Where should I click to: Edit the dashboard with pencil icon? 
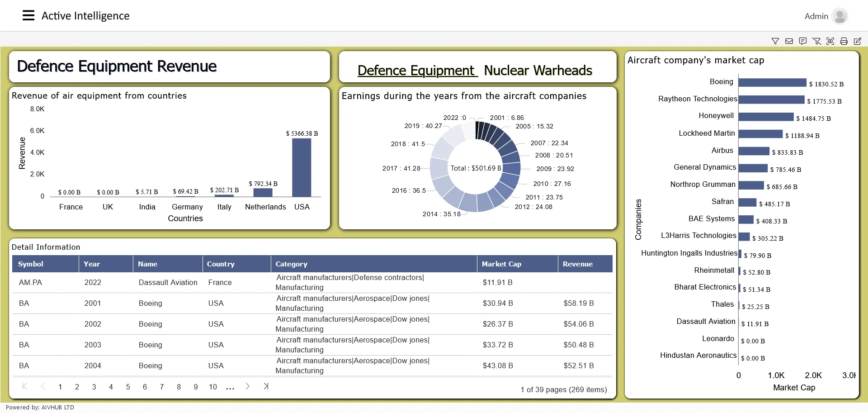tap(858, 41)
